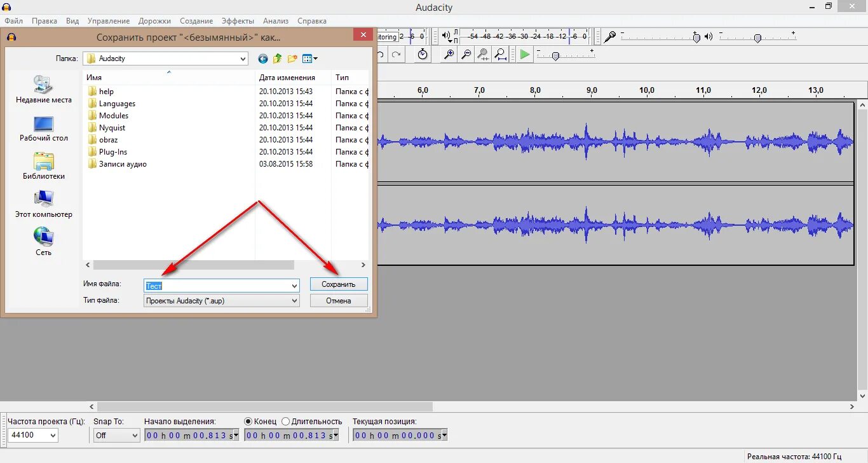Open Libraries (Библиотеки) location

[43, 166]
